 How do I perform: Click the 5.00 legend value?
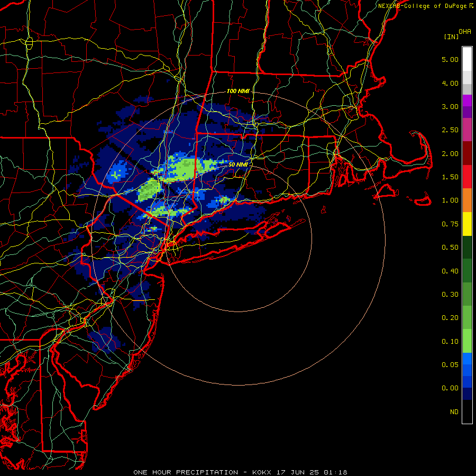click(450, 59)
